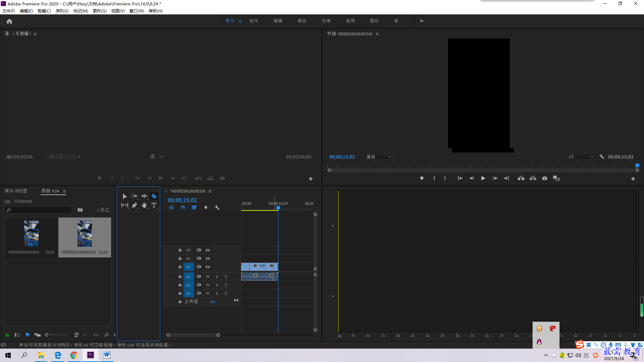Hide video track V1 with eye
This screenshot has width=644, height=362.
208,267
